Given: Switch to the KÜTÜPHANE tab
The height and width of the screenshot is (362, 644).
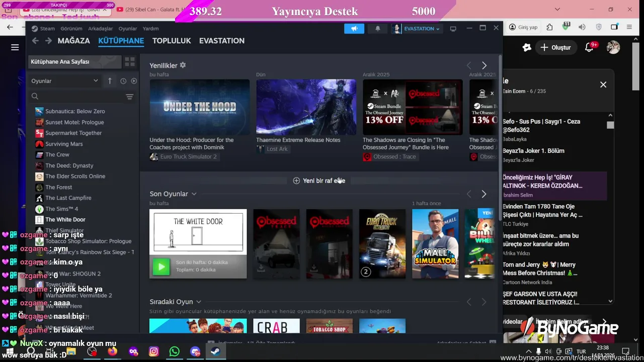Looking at the screenshot, I should pyautogui.click(x=121, y=41).
